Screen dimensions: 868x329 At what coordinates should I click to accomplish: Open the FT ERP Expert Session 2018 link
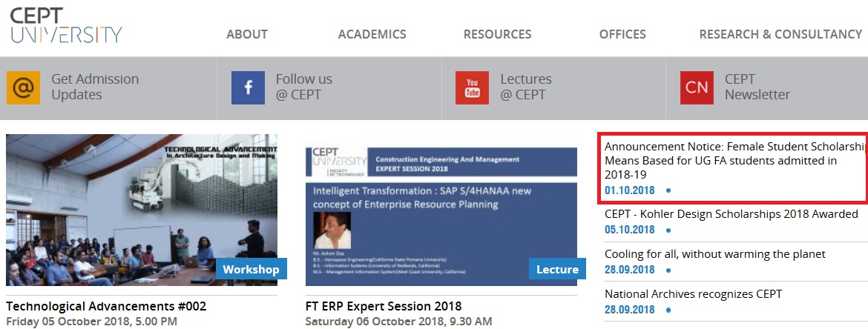pyautogui.click(x=384, y=306)
